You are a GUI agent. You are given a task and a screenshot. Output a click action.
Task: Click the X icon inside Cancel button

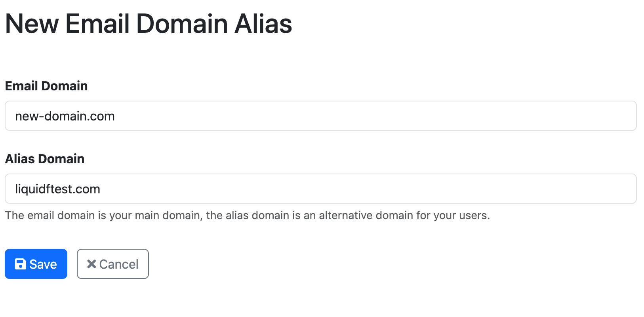[x=91, y=264]
